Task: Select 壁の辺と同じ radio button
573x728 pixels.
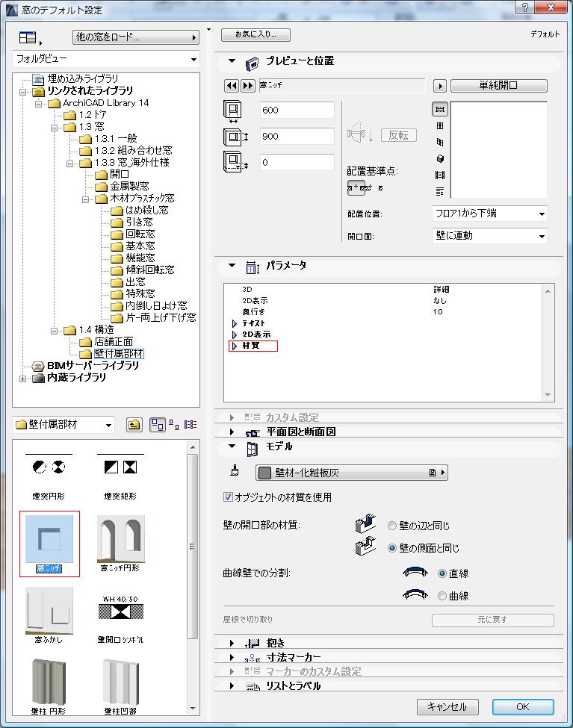Action: pyautogui.click(x=392, y=526)
